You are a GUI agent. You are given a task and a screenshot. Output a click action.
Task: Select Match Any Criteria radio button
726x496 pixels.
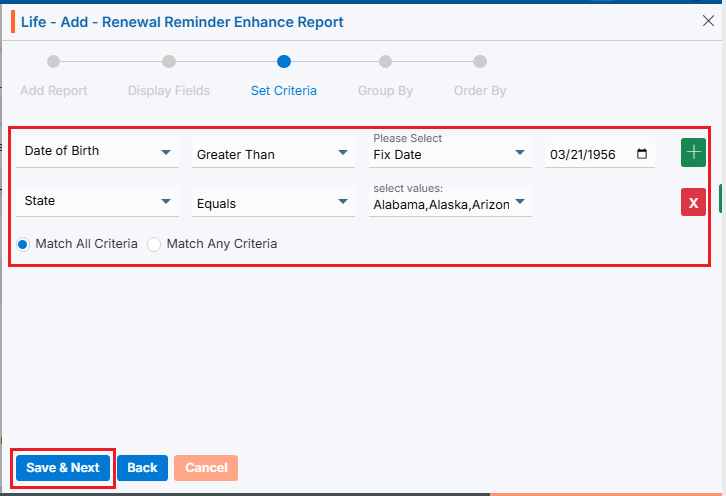(x=154, y=244)
